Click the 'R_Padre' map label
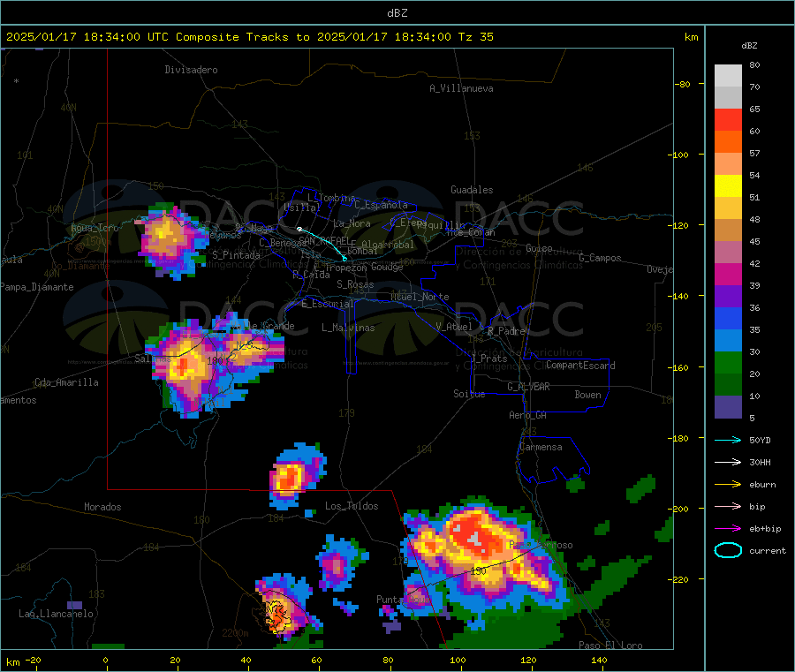This screenshot has width=795, height=672. [506, 331]
